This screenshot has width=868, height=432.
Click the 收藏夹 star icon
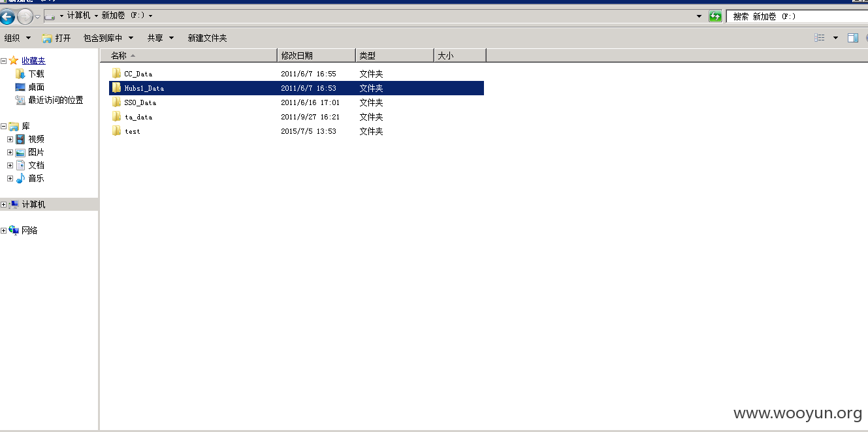(x=14, y=61)
